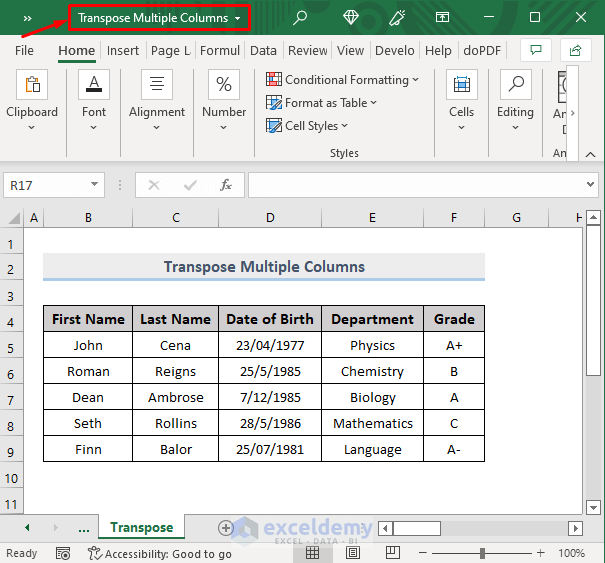Click the zoom out minus button
This screenshot has width=605, height=563.
pyautogui.click(x=423, y=553)
